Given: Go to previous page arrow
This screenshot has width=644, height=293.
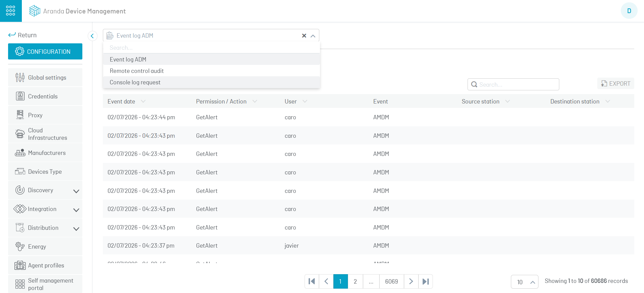Looking at the screenshot, I should pos(326,282).
